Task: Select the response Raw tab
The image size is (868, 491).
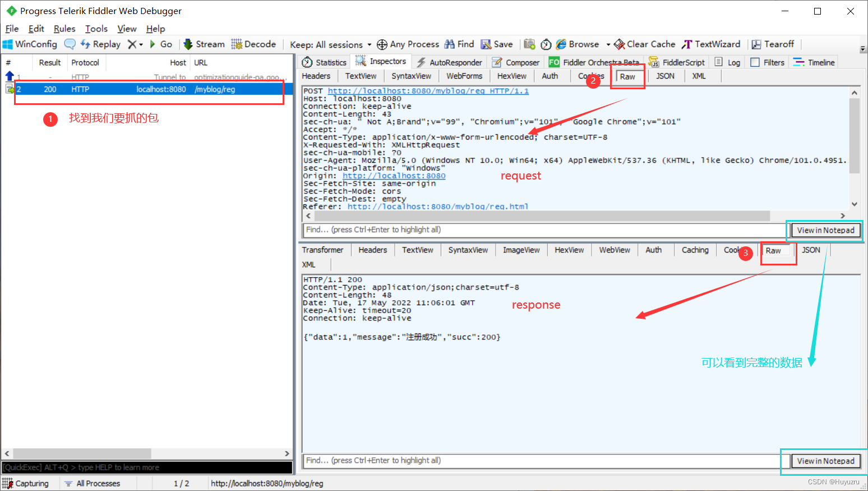Action: tap(773, 250)
